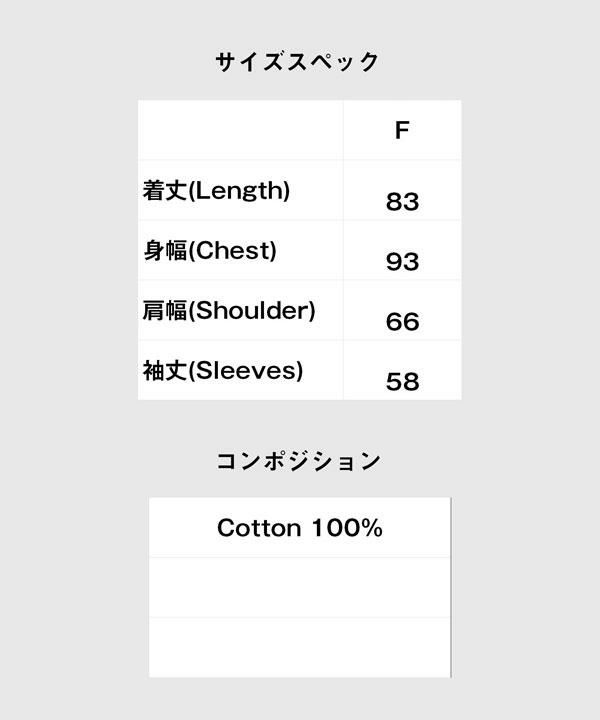Click the empty bottom composition table row
This screenshot has height=720, width=600.
(x=299, y=647)
